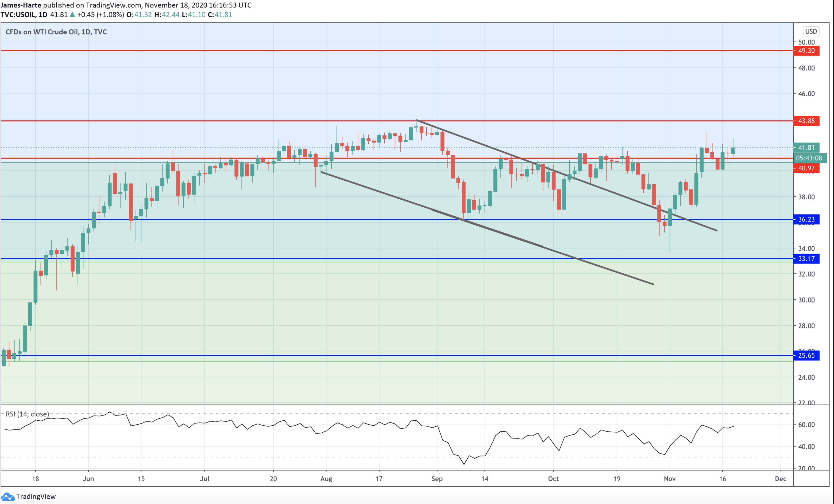The width and height of the screenshot is (834, 504).
Task: Click the USD currency button
Action: [x=811, y=32]
